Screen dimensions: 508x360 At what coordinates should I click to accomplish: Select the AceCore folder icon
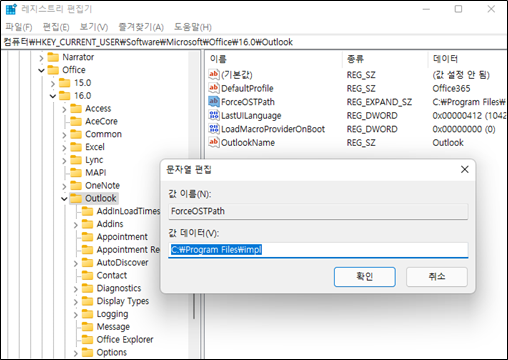[x=76, y=121]
